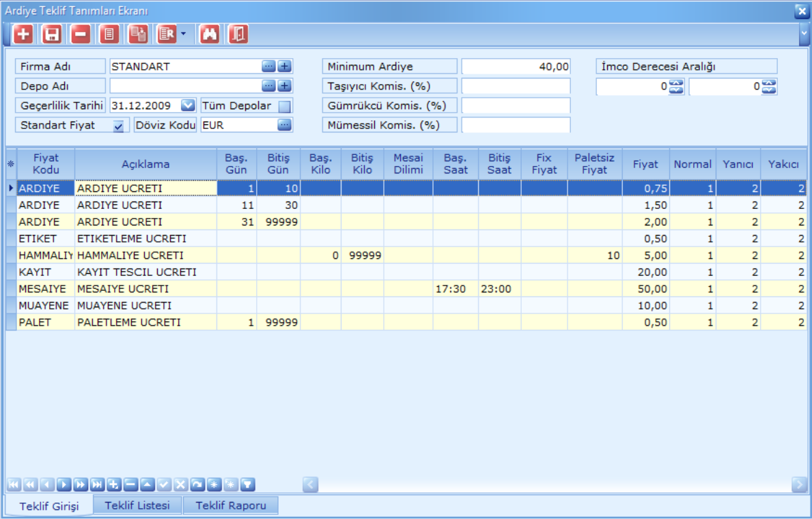Click the Minimum Ardiye value field

tap(516, 66)
